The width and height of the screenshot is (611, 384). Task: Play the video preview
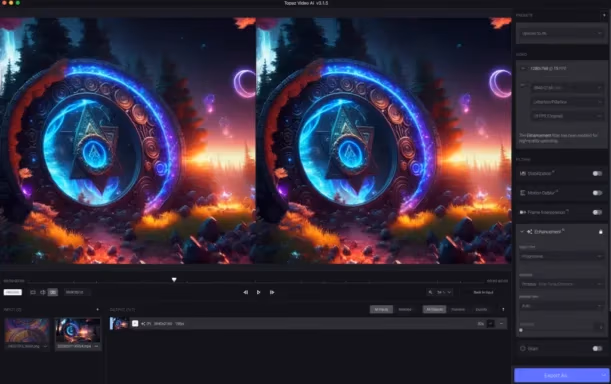[258, 292]
